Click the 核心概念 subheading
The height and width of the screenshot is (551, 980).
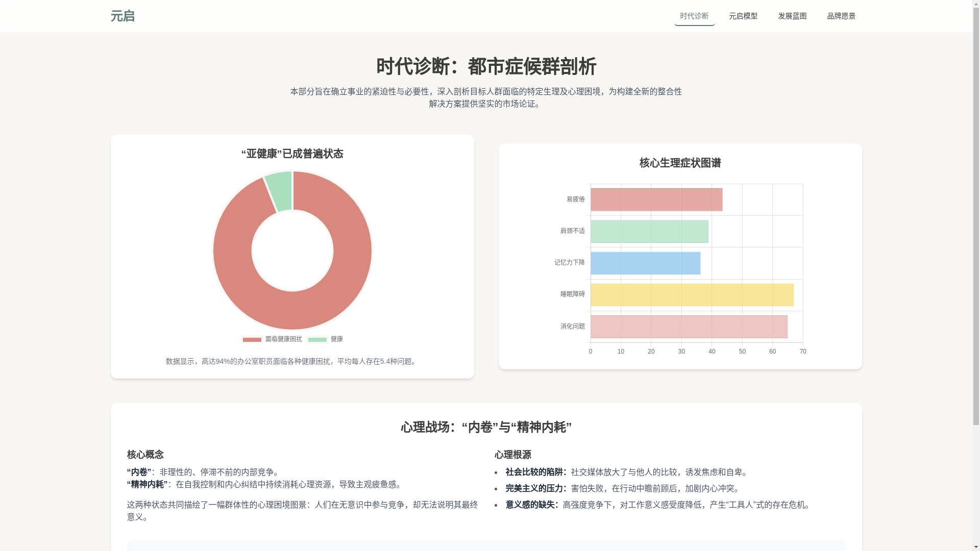(145, 455)
